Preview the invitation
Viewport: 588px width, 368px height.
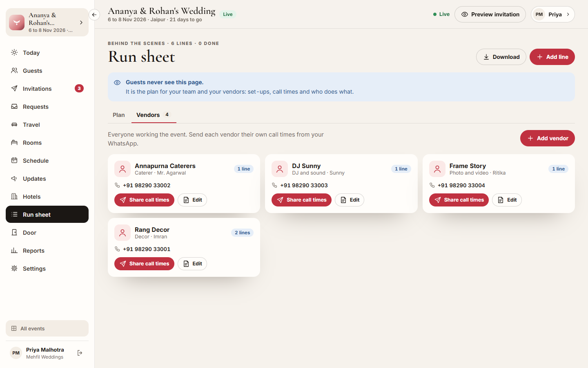[490, 14]
